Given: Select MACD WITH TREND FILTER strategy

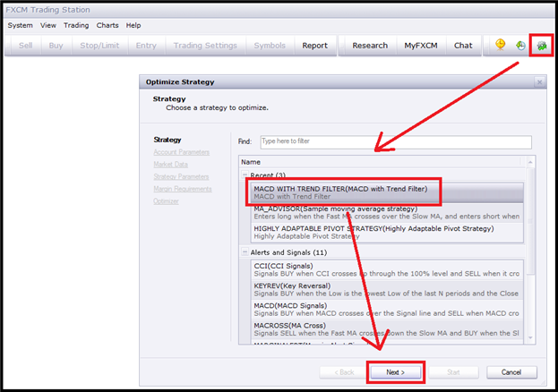Looking at the screenshot, I should pos(387,192).
